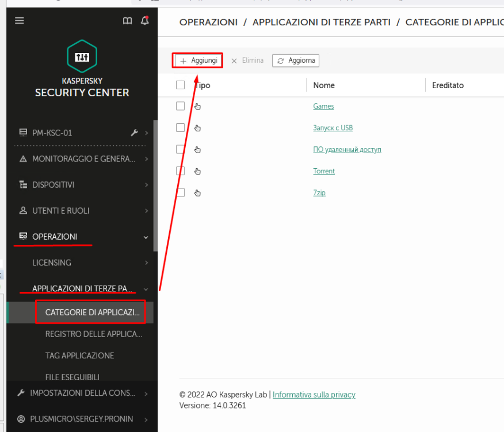Viewport: 504px width, 432px height.
Task: Open ПО удаленный доступ category link
Action: 347,149
